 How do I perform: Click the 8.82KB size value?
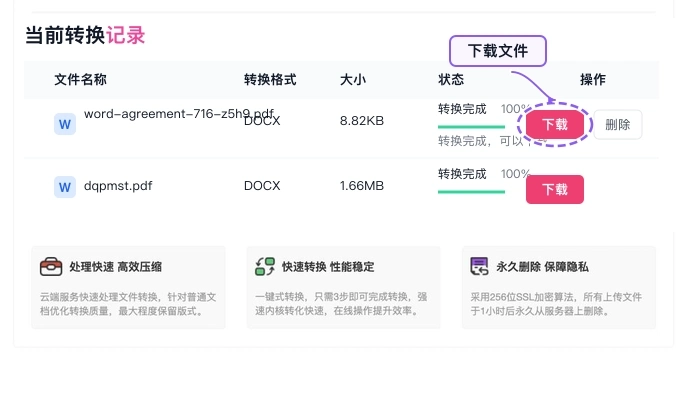click(x=362, y=121)
